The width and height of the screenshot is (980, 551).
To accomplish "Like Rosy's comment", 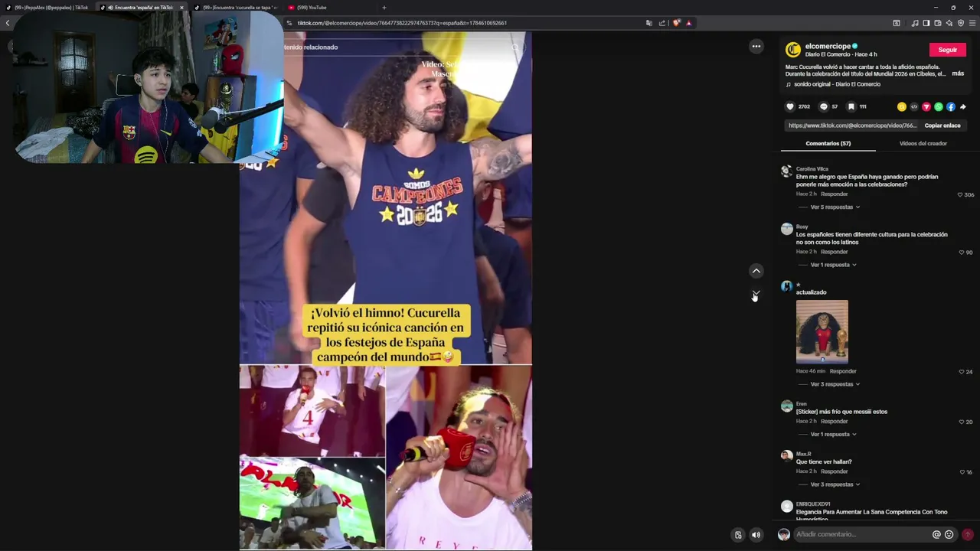I will tap(962, 253).
